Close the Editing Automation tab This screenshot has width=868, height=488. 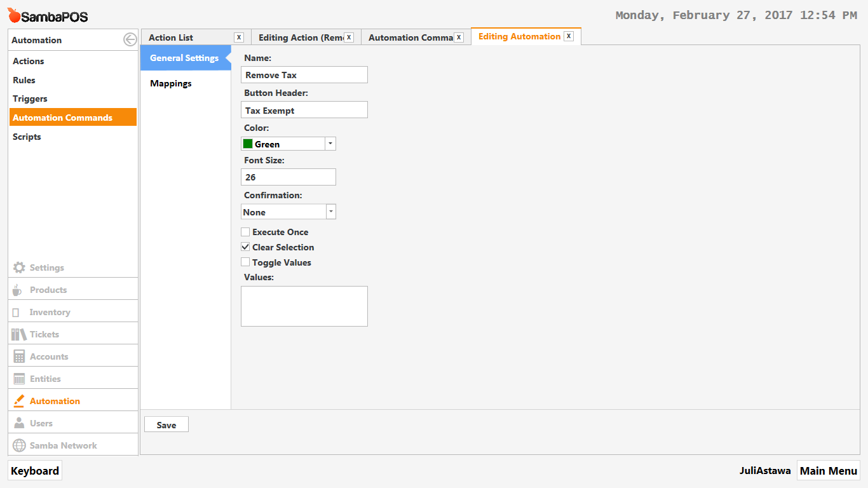pos(569,36)
